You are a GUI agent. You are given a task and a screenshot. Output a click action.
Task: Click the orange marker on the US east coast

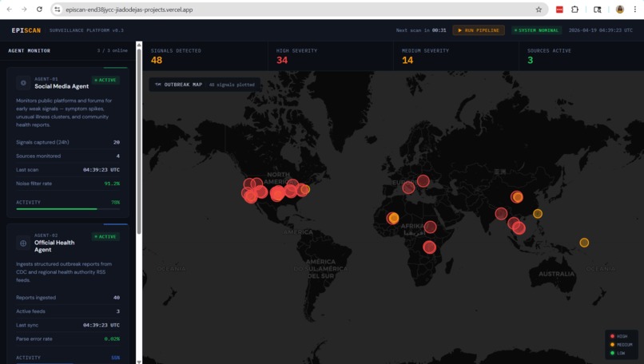[x=305, y=189]
